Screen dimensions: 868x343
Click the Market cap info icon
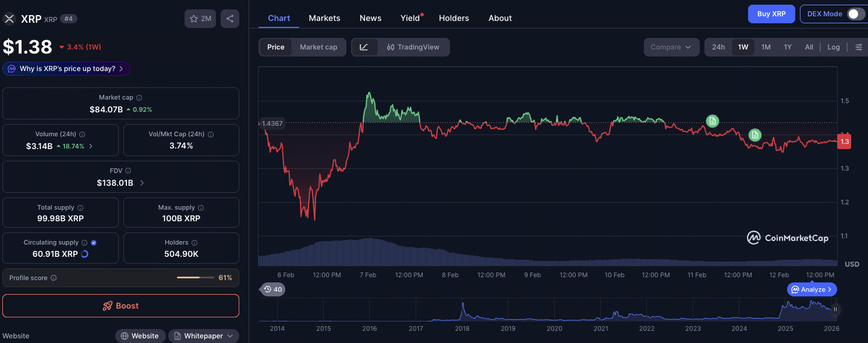(139, 98)
